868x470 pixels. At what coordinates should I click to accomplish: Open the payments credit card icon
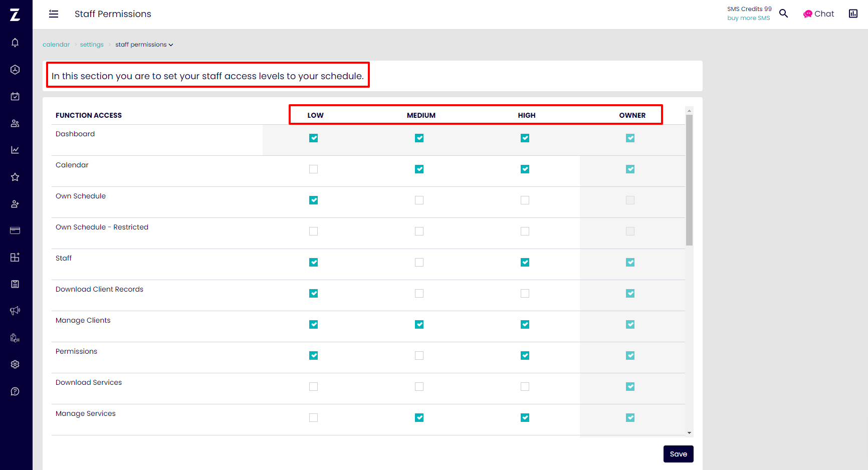tap(15, 230)
